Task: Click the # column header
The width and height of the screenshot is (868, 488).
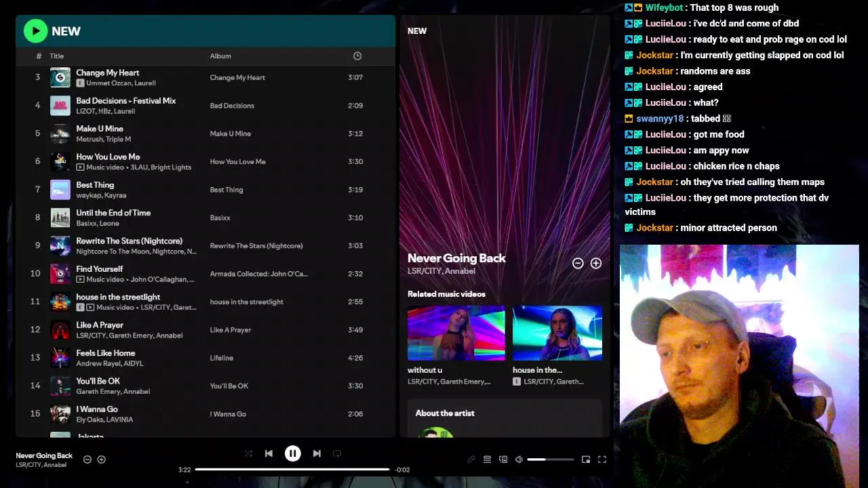Action: pos(39,56)
